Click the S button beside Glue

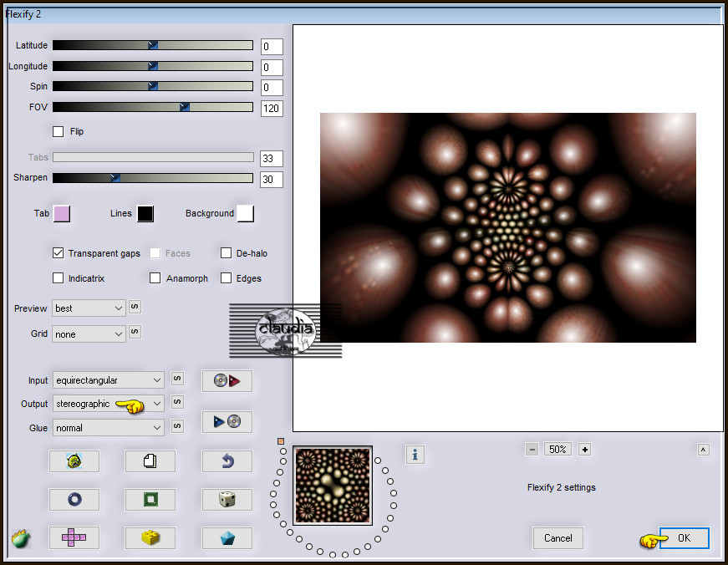tap(177, 425)
